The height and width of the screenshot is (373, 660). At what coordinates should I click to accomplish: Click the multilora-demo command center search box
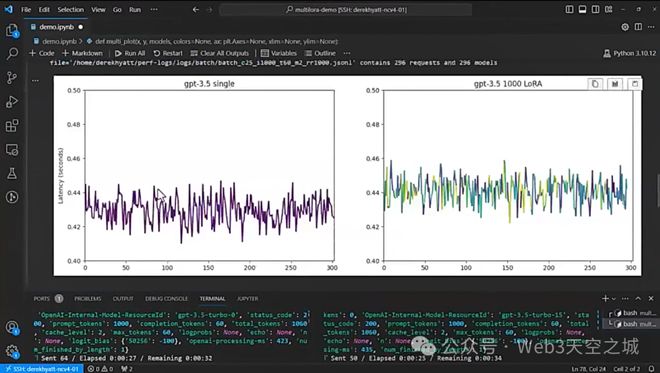346,9
